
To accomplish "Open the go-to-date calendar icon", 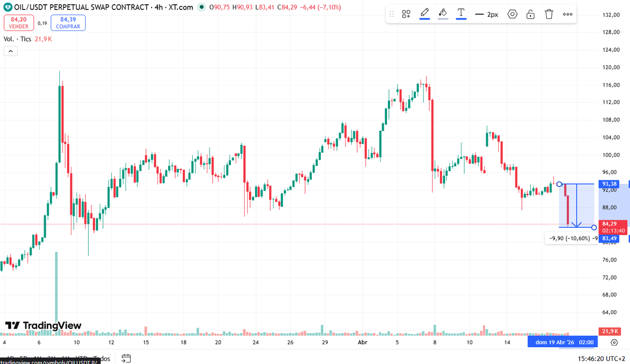I will coord(125,358).
